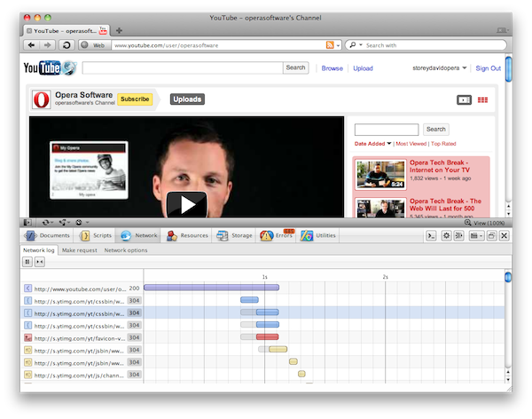Go back with the browser back arrow

(x=32, y=44)
